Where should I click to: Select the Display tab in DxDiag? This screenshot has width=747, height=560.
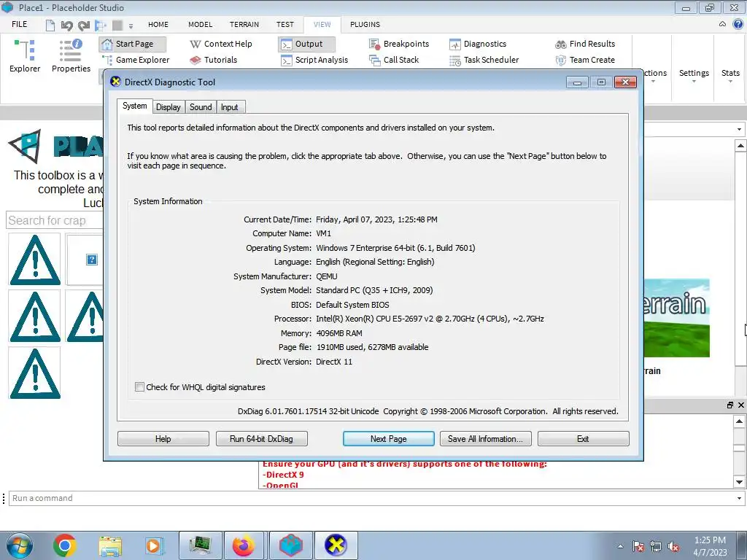click(169, 107)
